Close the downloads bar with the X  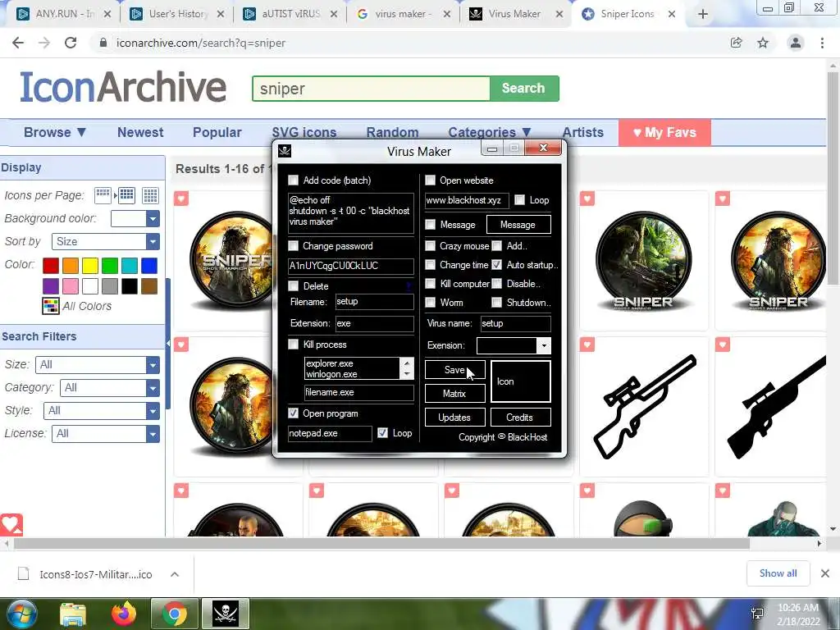(x=825, y=573)
